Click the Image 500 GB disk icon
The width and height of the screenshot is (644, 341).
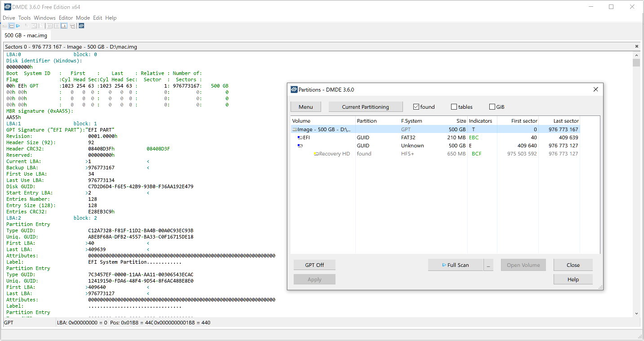coord(295,129)
